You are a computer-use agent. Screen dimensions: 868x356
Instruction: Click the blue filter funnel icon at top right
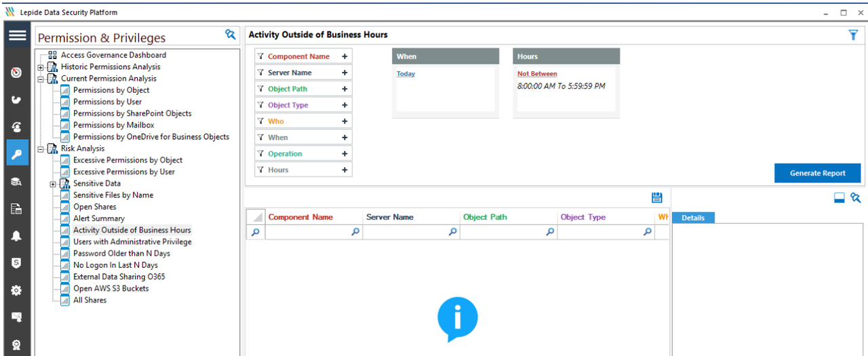tap(853, 35)
